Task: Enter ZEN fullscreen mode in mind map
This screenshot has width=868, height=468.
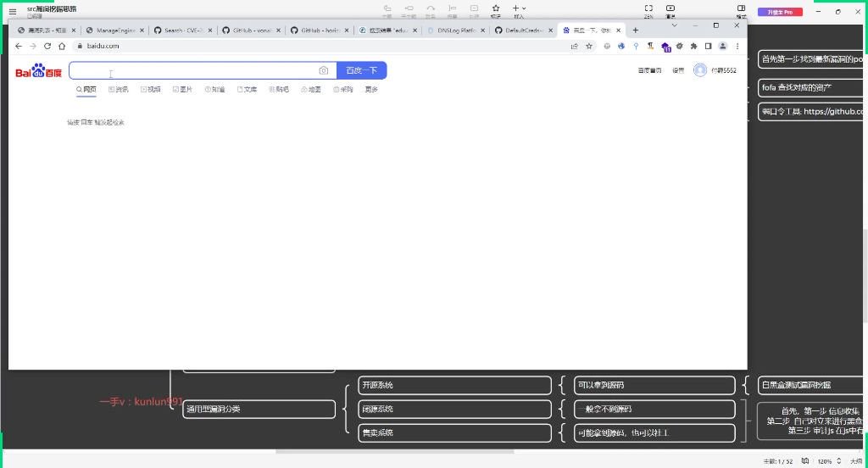Action: tap(648, 10)
